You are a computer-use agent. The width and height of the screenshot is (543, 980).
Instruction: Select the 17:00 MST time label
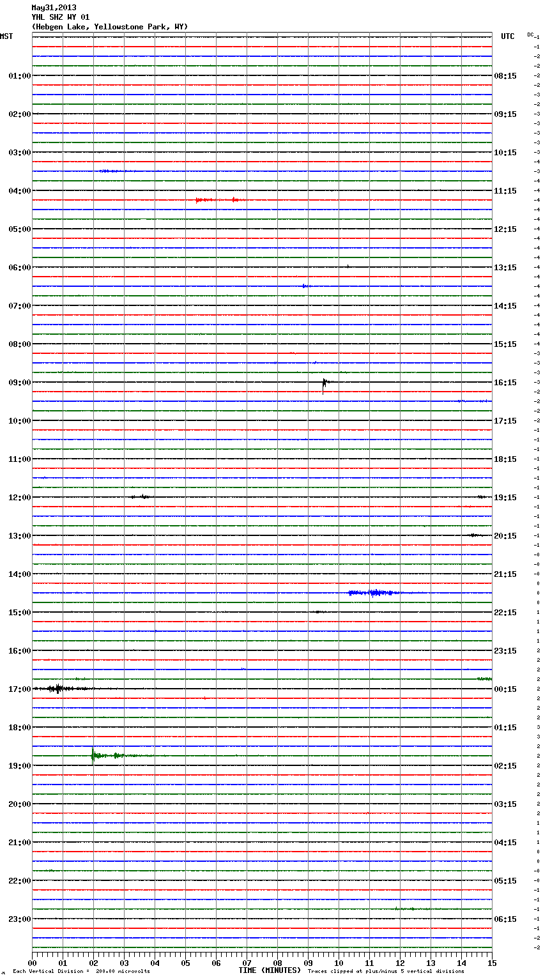point(20,689)
